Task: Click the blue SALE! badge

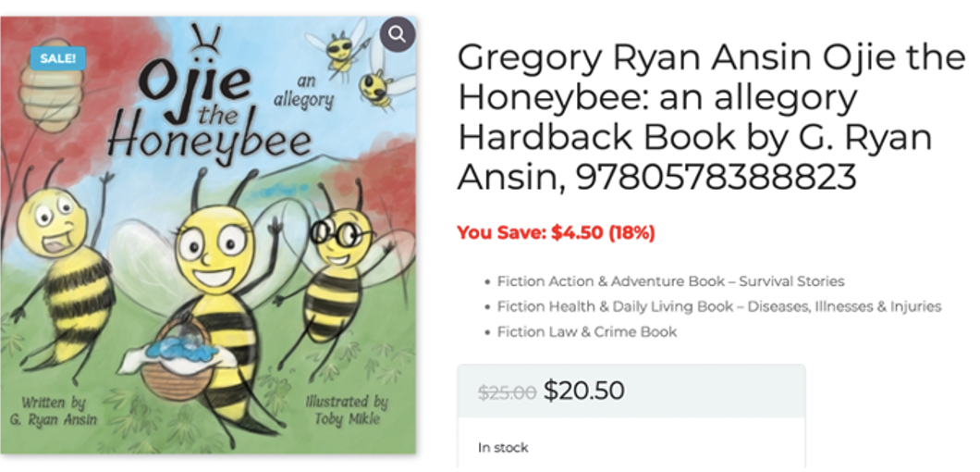Action: 57,58
